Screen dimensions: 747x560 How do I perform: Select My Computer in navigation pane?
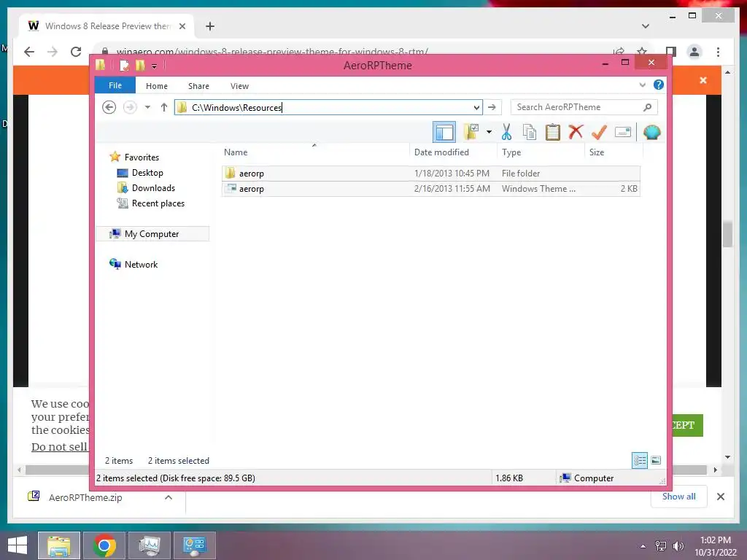[152, 234]
